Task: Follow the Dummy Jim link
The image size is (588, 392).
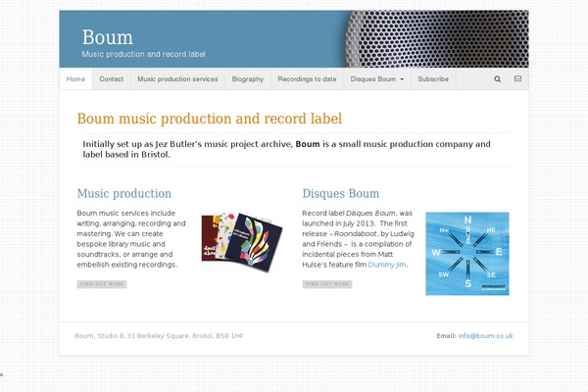Action: point(387,265)
